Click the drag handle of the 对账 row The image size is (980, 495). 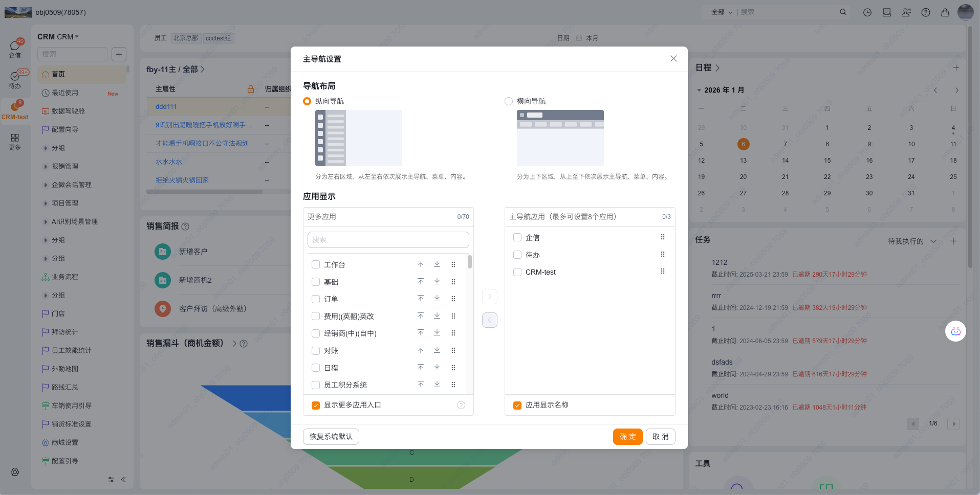pos(453,350)
